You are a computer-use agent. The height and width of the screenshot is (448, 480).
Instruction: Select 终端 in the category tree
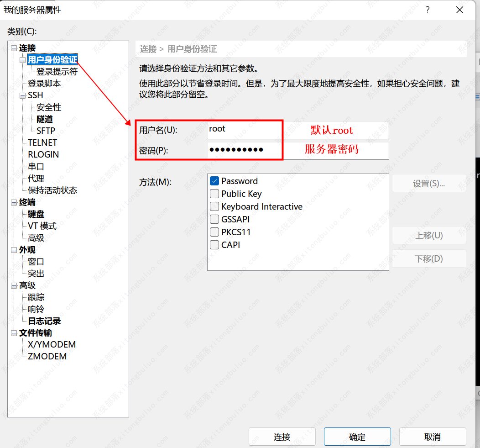27,202
